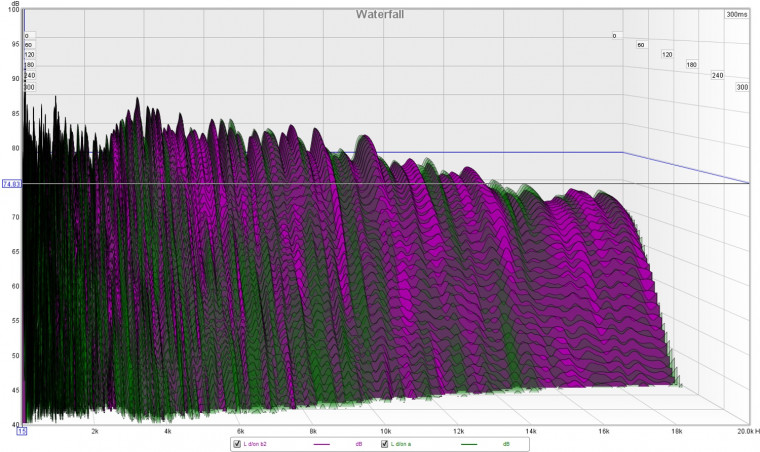Click the 80 dB level axis tick

pyautogui.click(x=16, y=148)
